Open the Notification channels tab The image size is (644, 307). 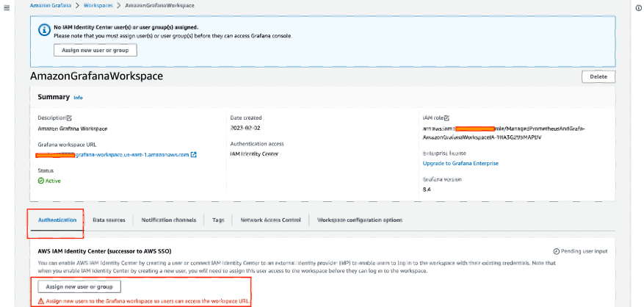tap(169, 220)
